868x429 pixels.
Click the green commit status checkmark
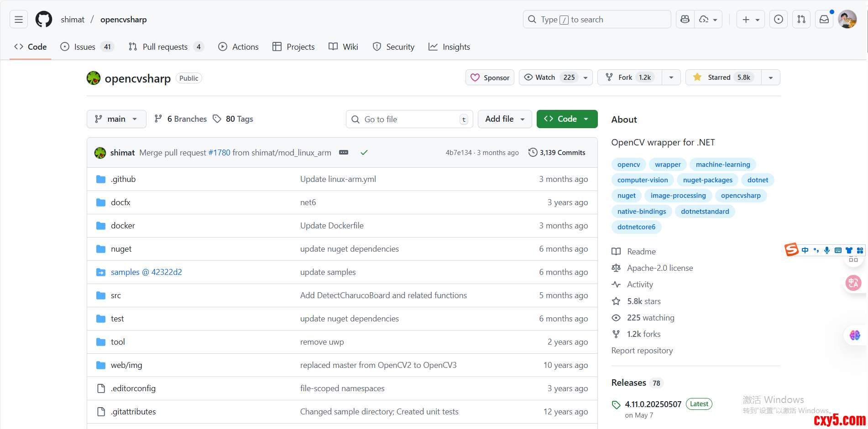point(364,153)
